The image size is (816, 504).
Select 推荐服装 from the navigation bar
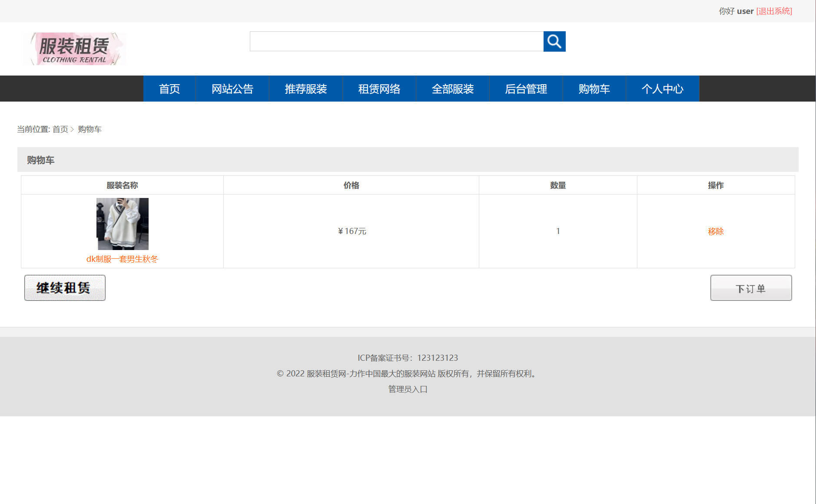(x=306, y=89)
